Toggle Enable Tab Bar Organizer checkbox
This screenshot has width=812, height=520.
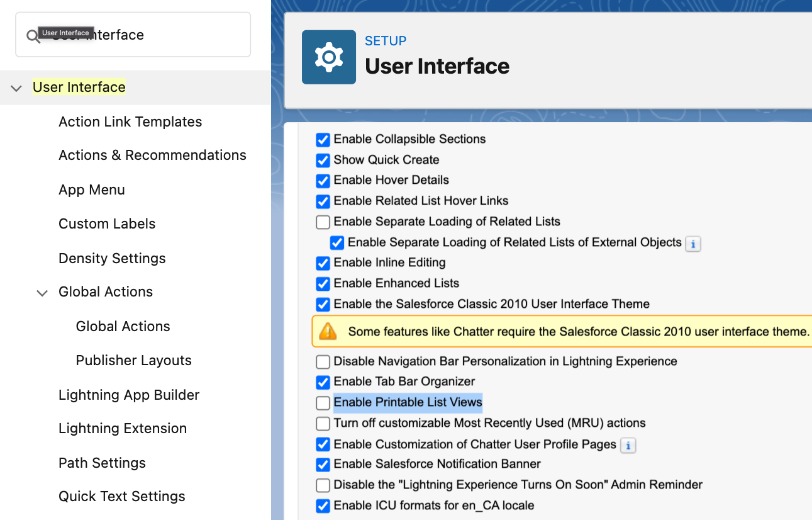(323, 382)
